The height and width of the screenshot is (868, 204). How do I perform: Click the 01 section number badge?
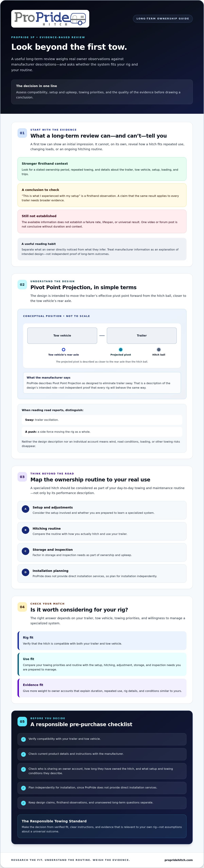(x=22, y=133)
